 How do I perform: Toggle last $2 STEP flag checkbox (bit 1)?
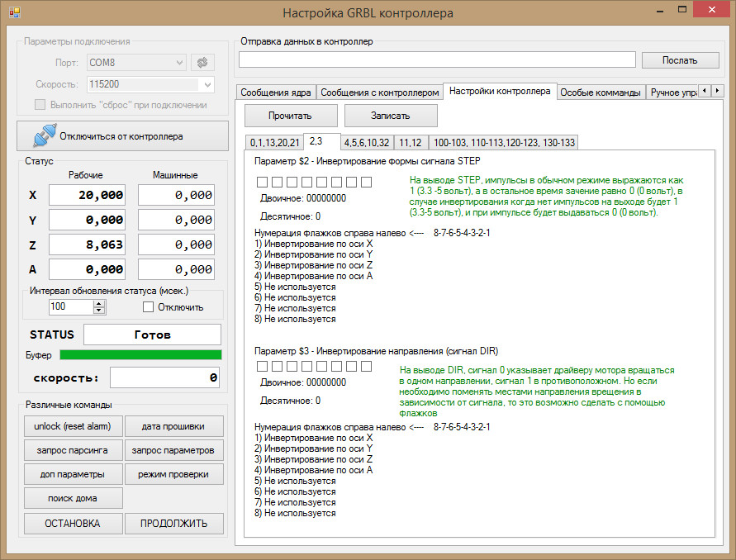(x=367, y=183)
